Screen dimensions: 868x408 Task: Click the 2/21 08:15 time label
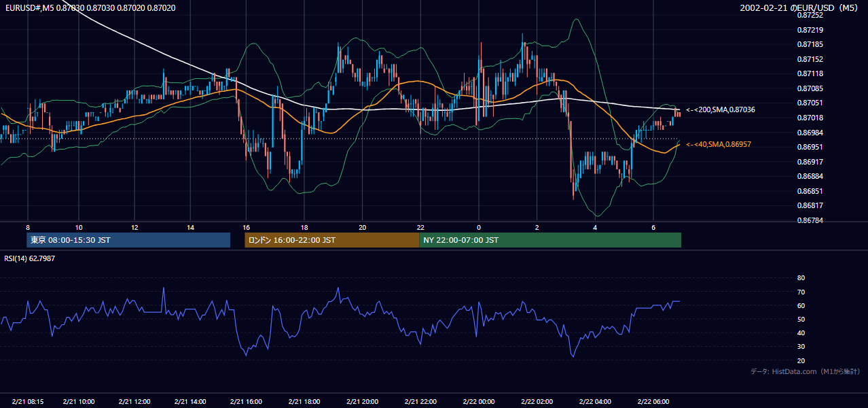point(28,401)
